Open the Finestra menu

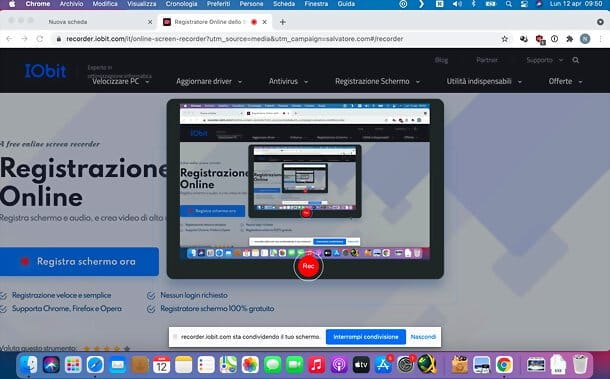tap(316, 4)
